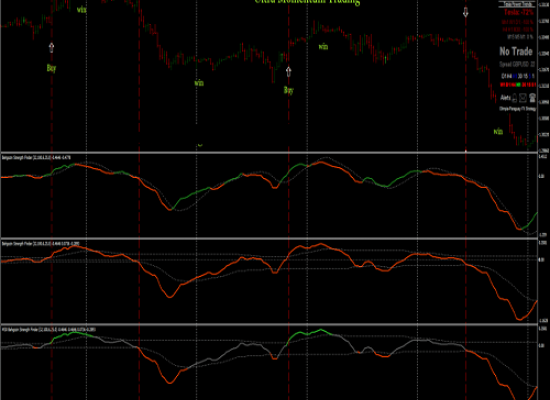Select the white down-arrow sell signal
Viewport: 550px width, 400px height.
[465, 12]
